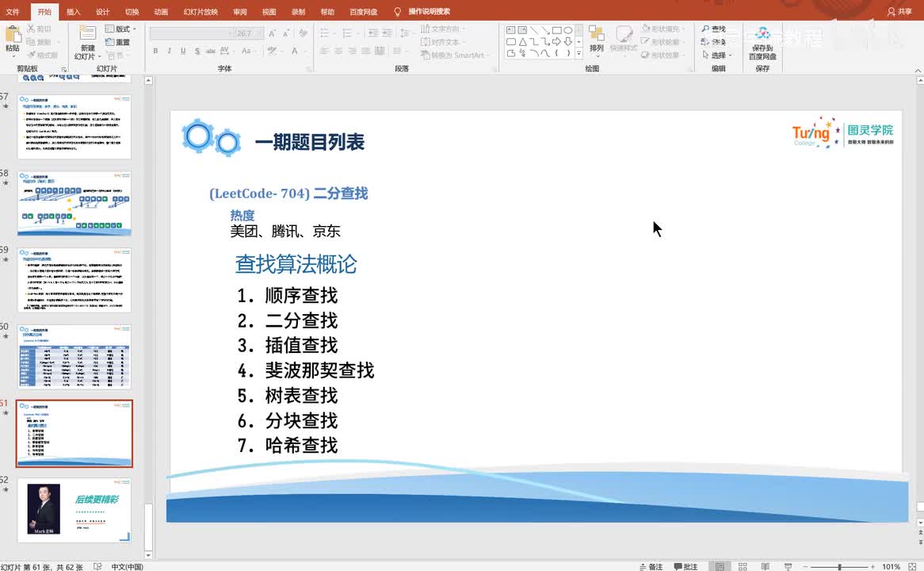Open the font size box showing 26.7
Image resolution: width=924 pixels, height=571 pixels.
249,33
